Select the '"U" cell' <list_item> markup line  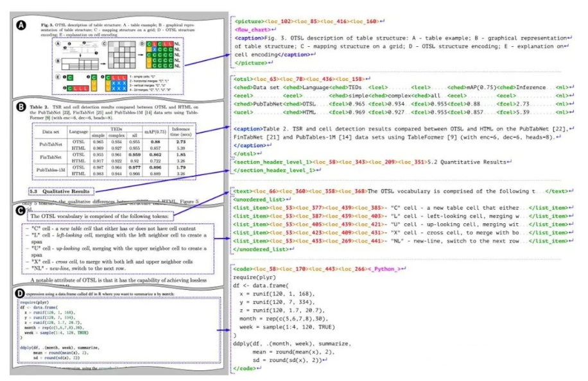click(402, 224)
